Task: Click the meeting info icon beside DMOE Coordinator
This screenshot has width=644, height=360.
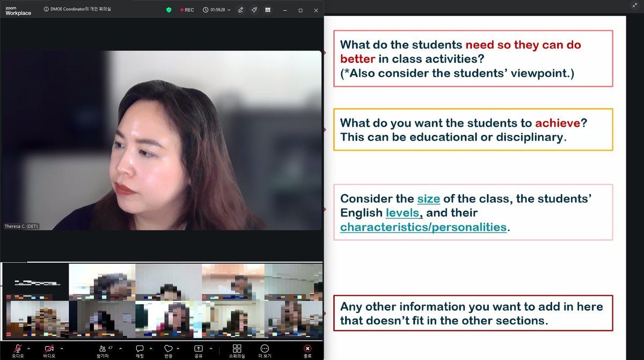Action: point(46,9)
